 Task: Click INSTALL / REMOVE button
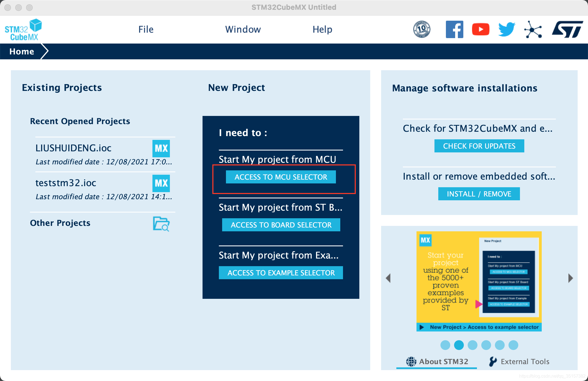coord(479,194)
